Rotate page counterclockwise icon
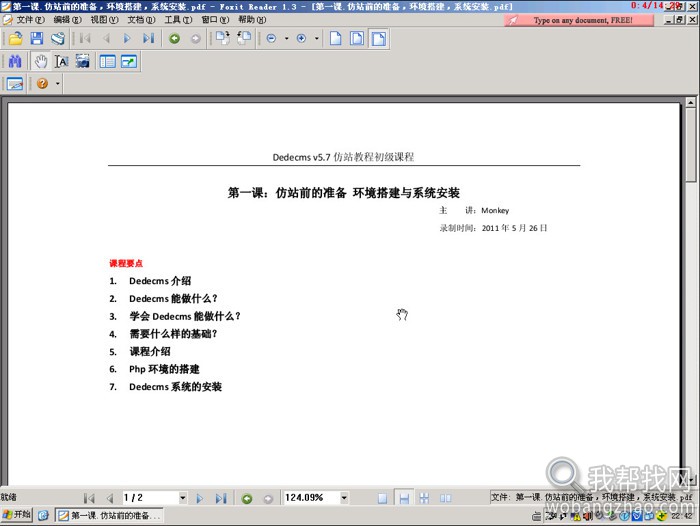Viewport: 700px width, 526px height. tap(244, 38)
